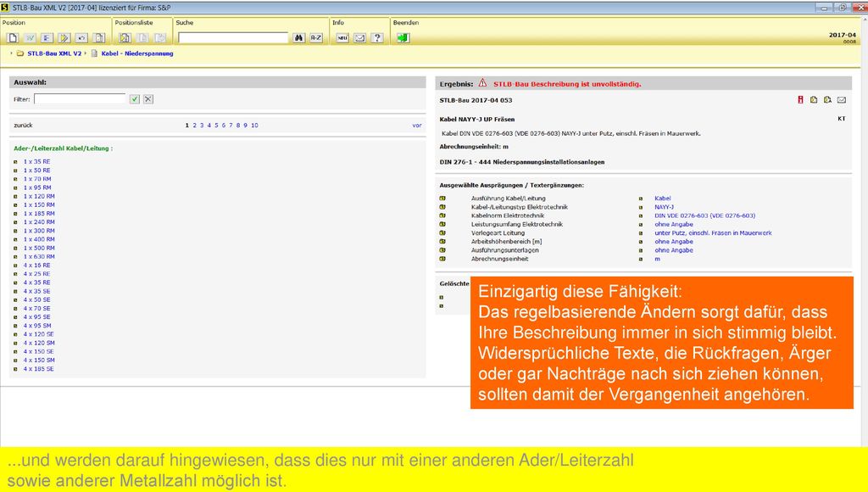Click the second icon in the Position toolbar group

coord(30,37)
